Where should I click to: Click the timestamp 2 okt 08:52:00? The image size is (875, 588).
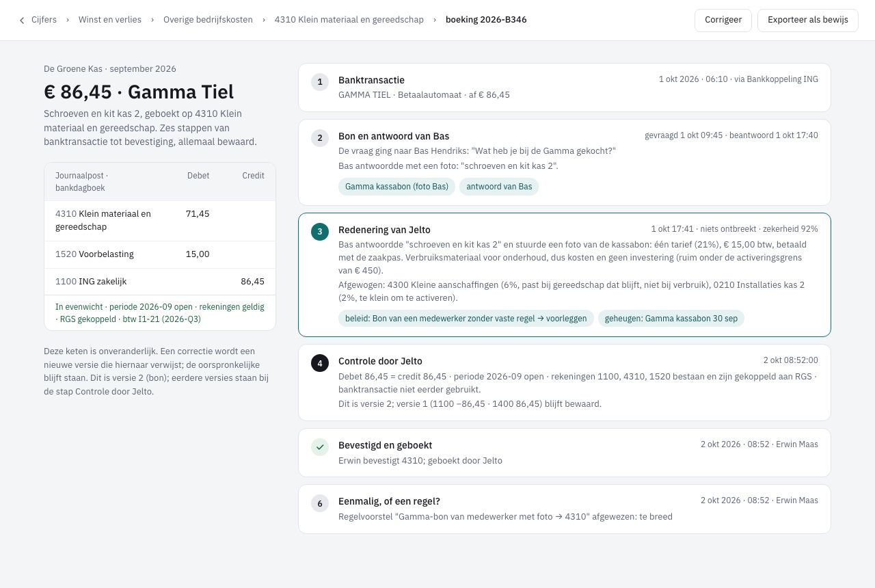tap(791, 360)
